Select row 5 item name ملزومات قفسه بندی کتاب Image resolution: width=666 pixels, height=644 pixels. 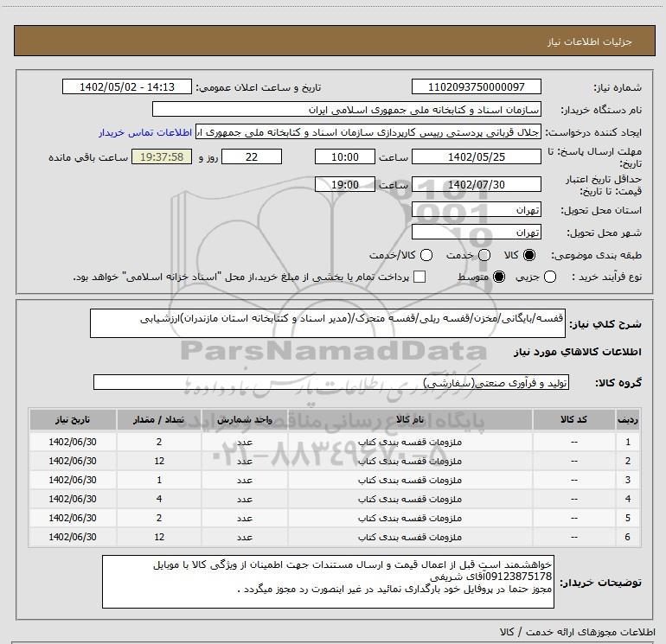[410, 519]
